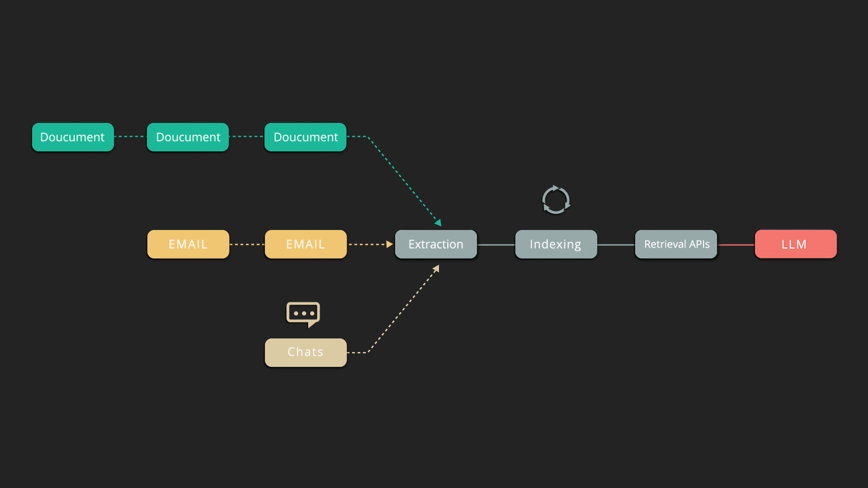This screenshot has width=868, height=488.
Task: Click the second EMAIL node
Action: point(306,244)
